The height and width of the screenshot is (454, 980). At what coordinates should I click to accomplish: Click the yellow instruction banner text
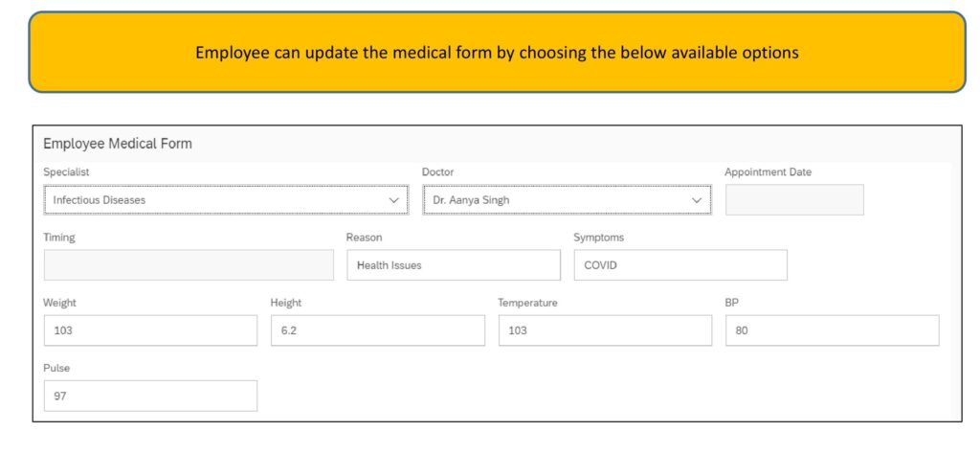[x=497, y=53]
